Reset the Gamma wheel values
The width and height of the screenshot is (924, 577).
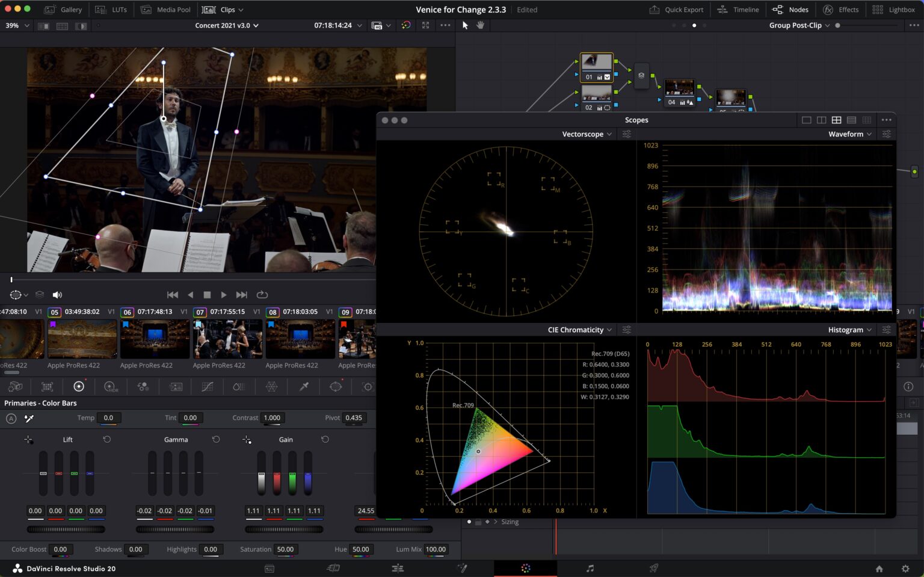tap(216, 440)
